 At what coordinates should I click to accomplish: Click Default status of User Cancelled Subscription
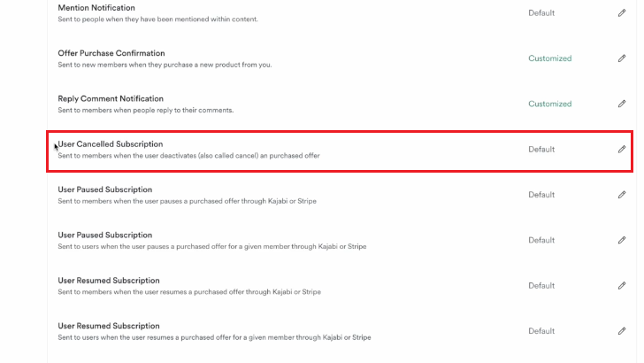pyautogui.click(x=541, y=150)
